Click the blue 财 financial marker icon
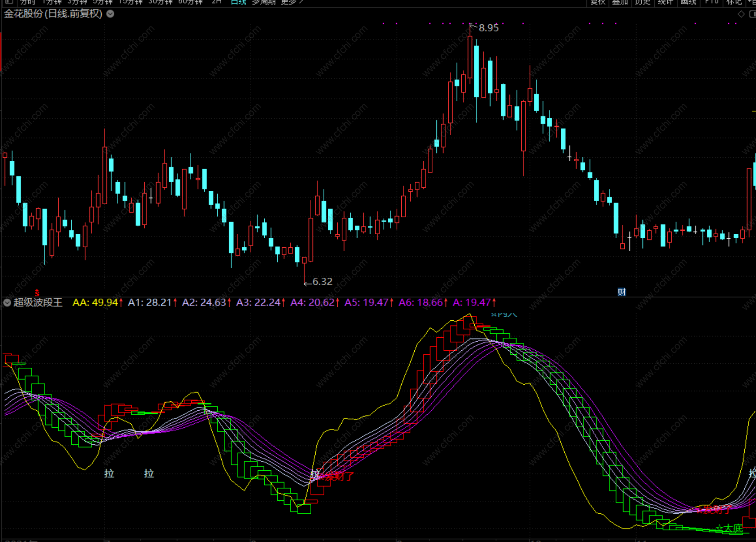 click(x=622, y=292)
